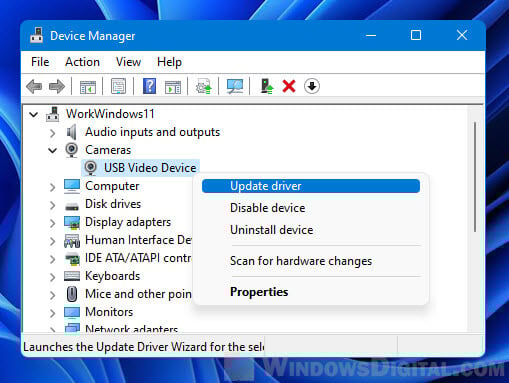
Task: Click the Monitors category icon
Action: (x=72, y=312)
